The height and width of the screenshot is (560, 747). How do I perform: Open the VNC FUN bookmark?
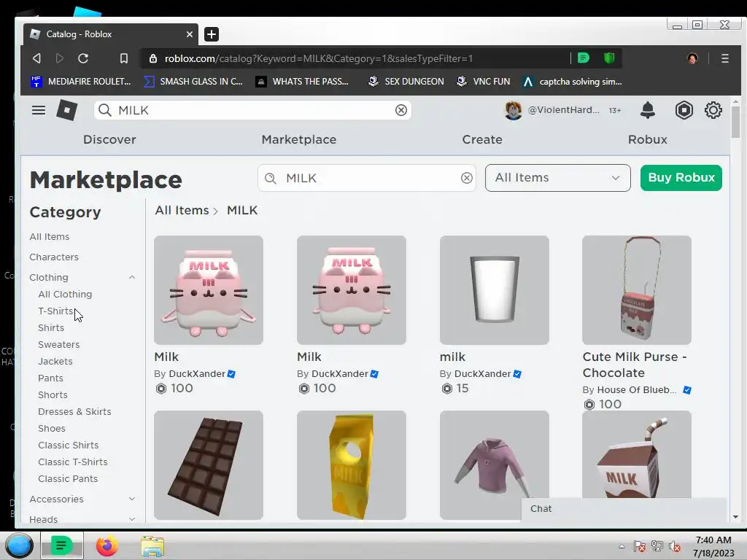[x=483, y=82]
